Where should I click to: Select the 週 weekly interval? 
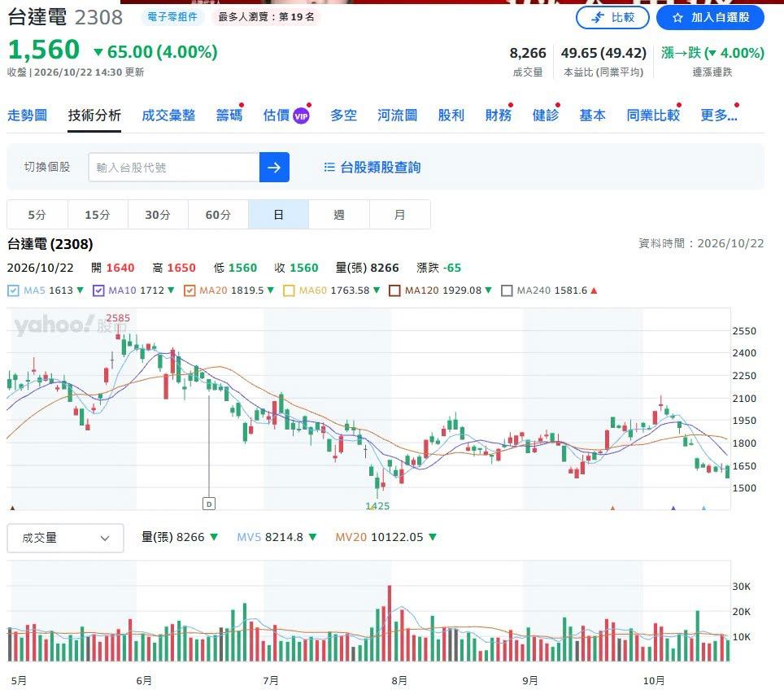pyautogui.click(x=339, y=215)
